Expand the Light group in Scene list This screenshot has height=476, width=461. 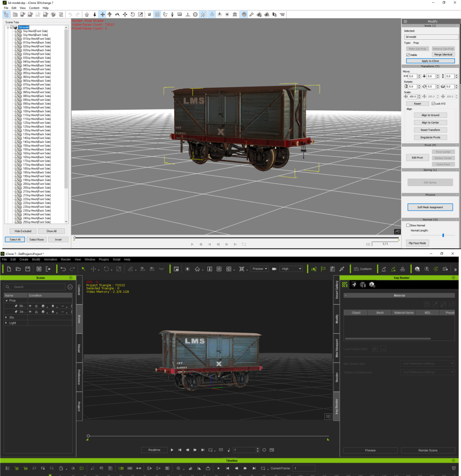point(6,323)
